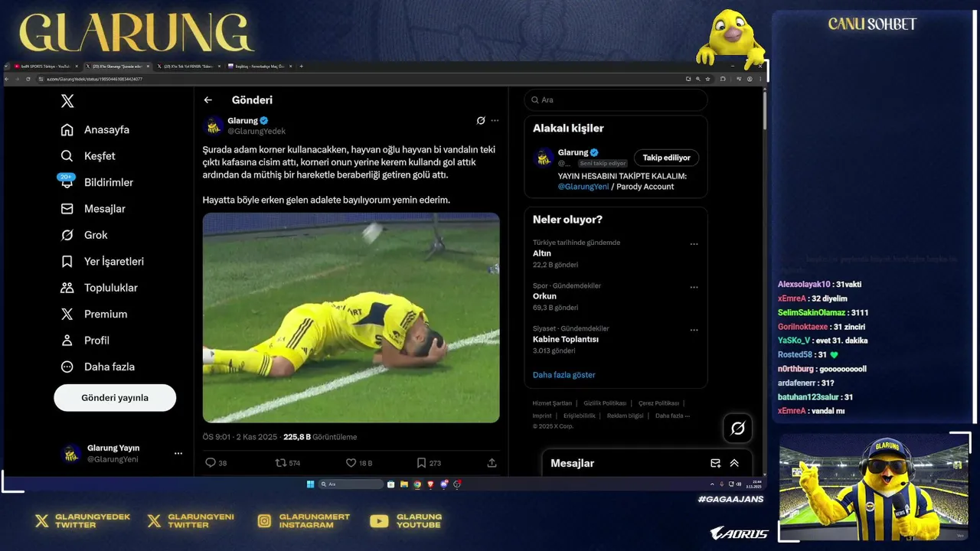Viewport: 980px width, 551px height.
Task: Click the X logo in the sidebar
Action: click(67, 101)
